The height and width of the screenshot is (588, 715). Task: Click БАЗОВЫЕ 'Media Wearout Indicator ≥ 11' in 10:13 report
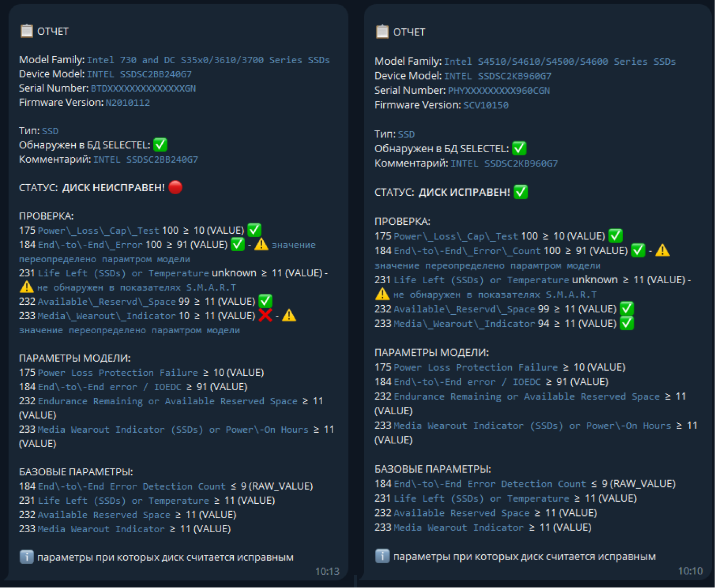125,529
